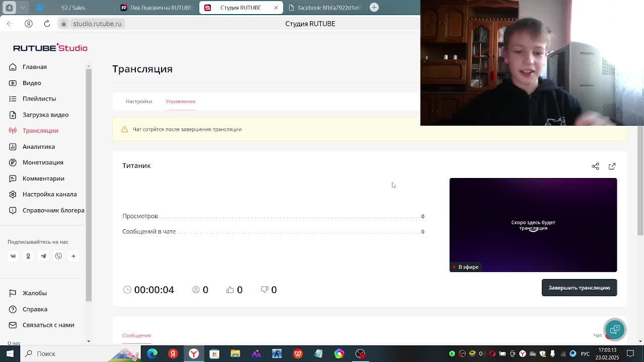Click the stream preview player

coord(533,225)
